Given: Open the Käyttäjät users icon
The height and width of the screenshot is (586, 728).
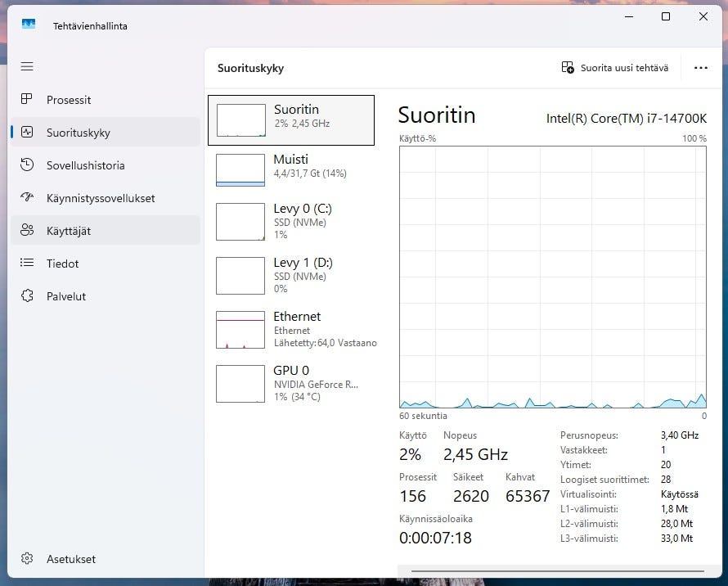Looking at the screenshot, I should tap(27, 231).
